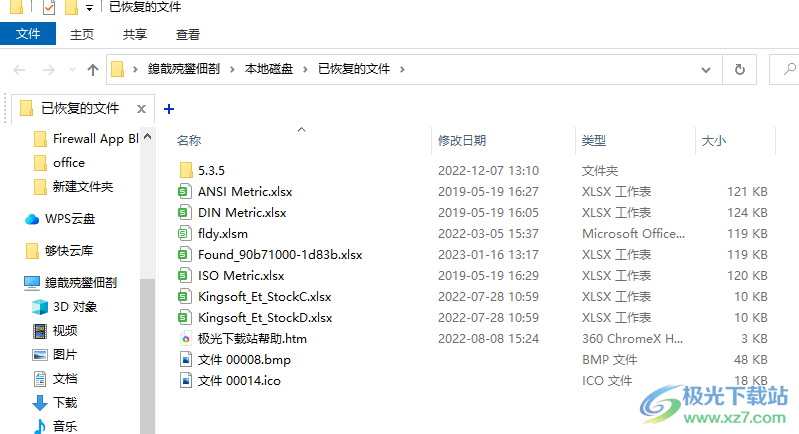The image size is (799, 434).
Task: Click the 文件 00008.bmp file name
Action: [244, 360]
